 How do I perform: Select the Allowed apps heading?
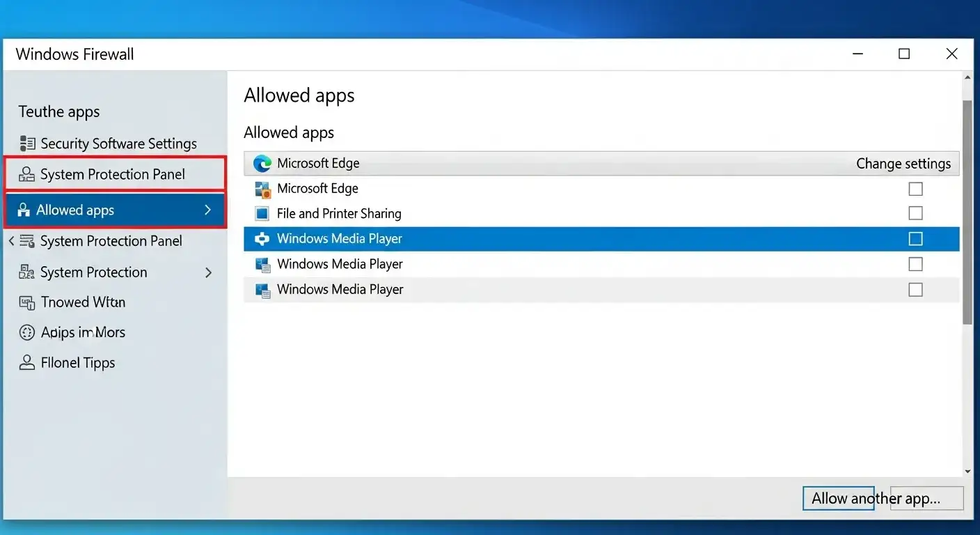(x=289, y=132)
